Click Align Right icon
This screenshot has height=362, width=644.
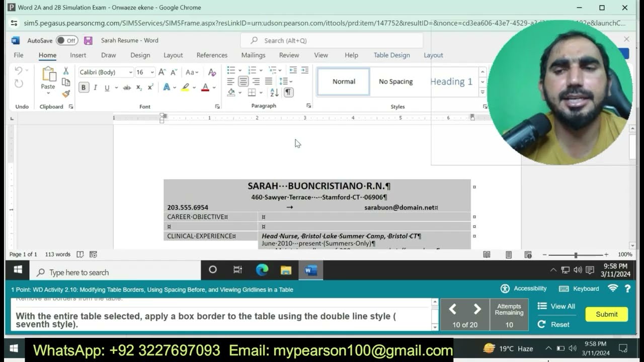point(256,81)
